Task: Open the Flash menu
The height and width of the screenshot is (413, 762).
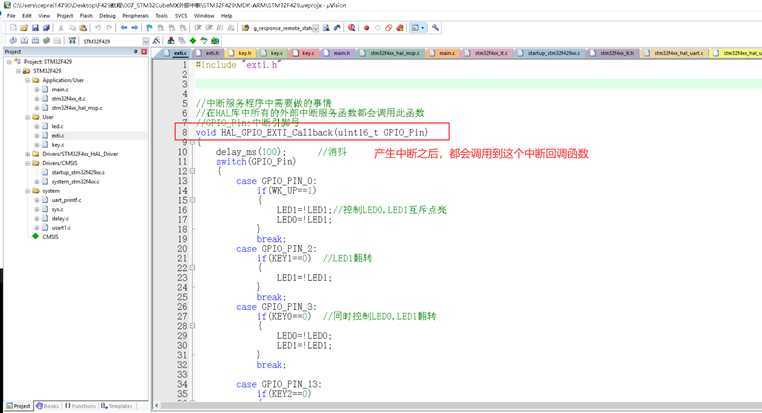Action: coord(86,16)
